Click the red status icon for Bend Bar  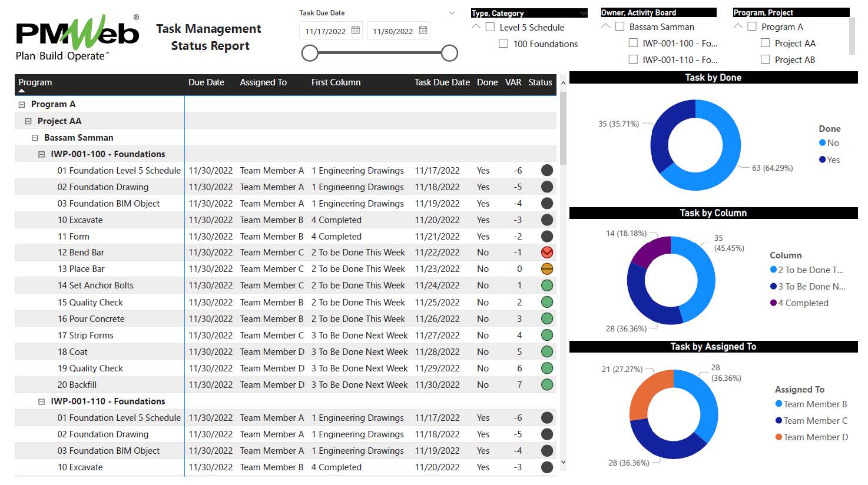tap(547, 253)
